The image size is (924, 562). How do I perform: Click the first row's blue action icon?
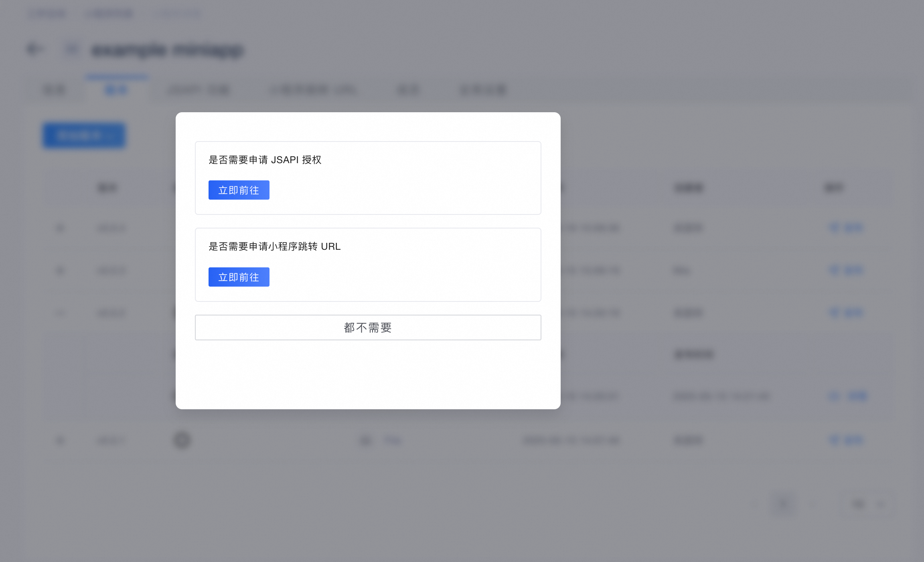coord(834,228)
